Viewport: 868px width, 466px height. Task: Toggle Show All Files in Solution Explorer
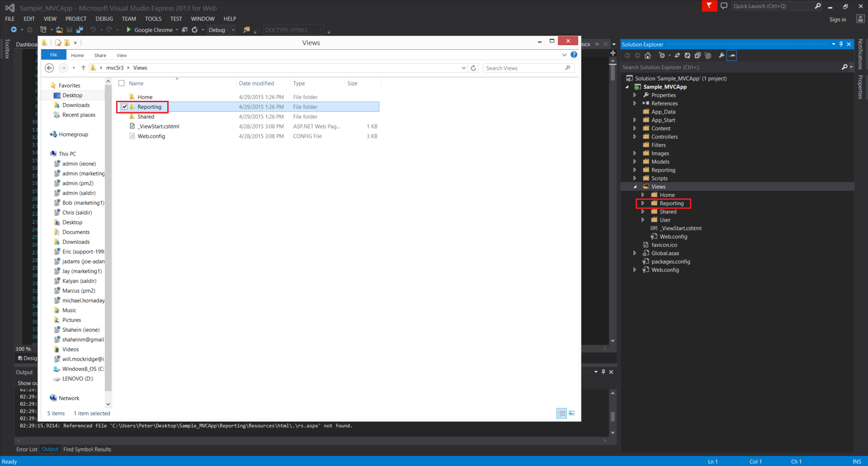(708, 56)
